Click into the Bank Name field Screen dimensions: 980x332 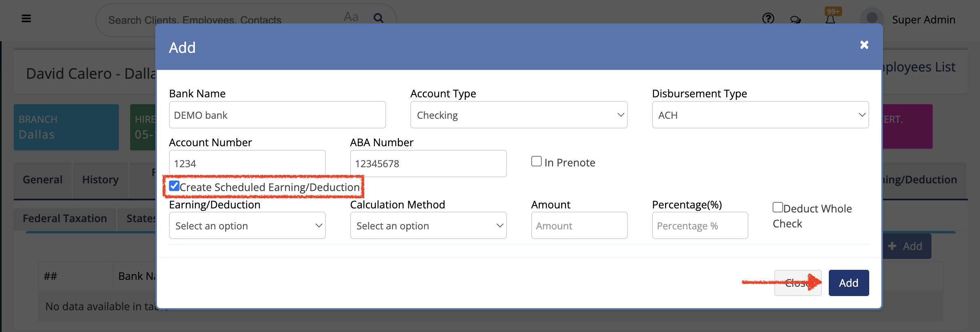click(x=277, y=115)
